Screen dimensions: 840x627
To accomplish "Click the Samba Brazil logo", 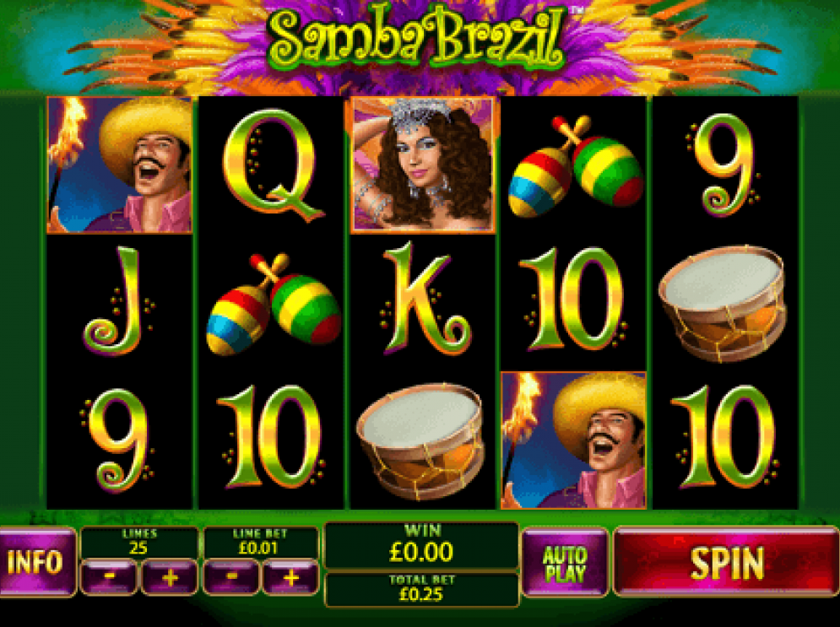I will [417, 39].
